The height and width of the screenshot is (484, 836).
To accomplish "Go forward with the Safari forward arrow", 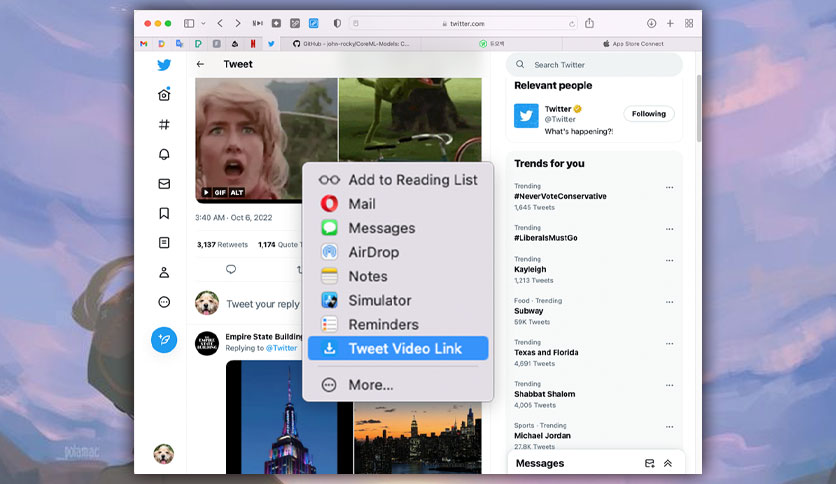I will [x=238, y=23].
